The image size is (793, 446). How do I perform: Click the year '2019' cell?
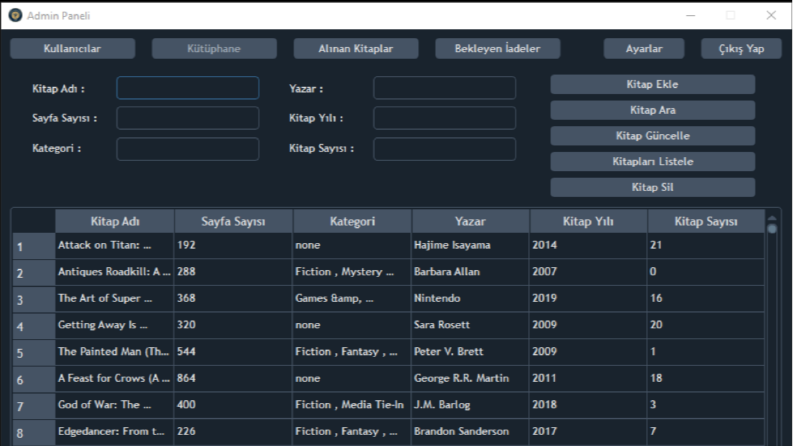(588, 298)
